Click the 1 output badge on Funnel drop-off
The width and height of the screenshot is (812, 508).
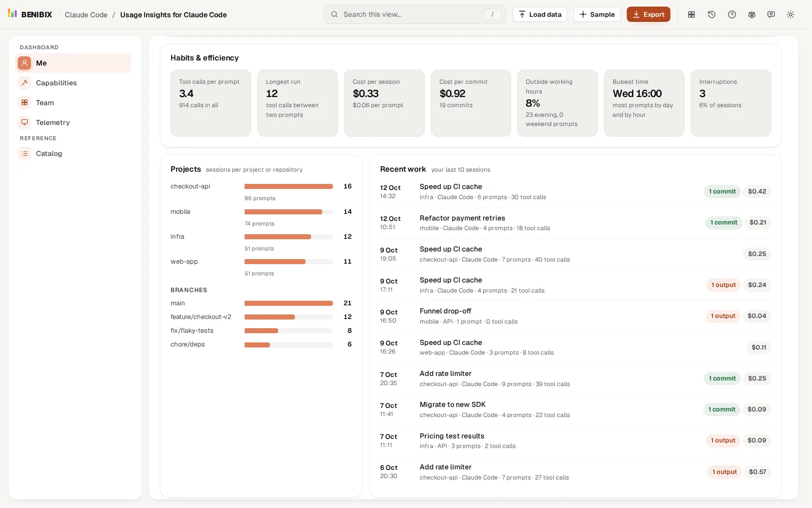coord(723,316)
